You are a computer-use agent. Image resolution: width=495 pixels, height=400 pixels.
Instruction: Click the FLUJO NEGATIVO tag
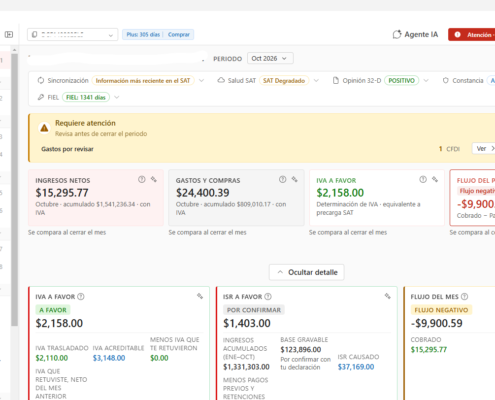click(x=441, y=310)
